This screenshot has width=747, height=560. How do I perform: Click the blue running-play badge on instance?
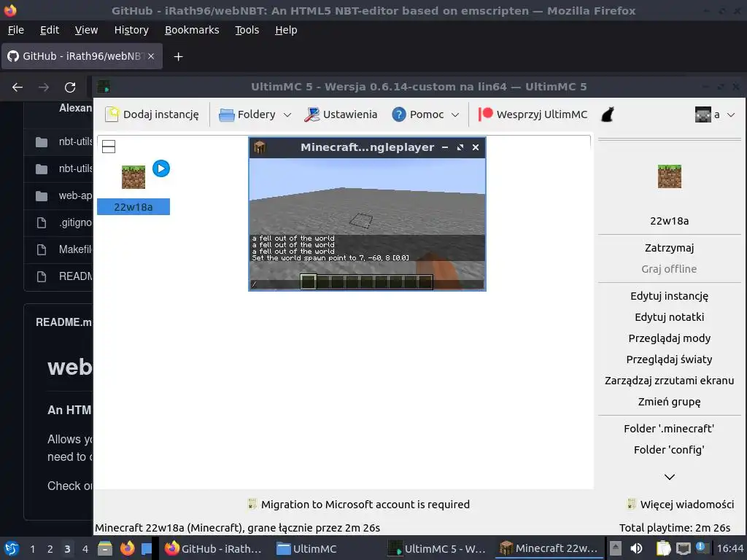161,168
